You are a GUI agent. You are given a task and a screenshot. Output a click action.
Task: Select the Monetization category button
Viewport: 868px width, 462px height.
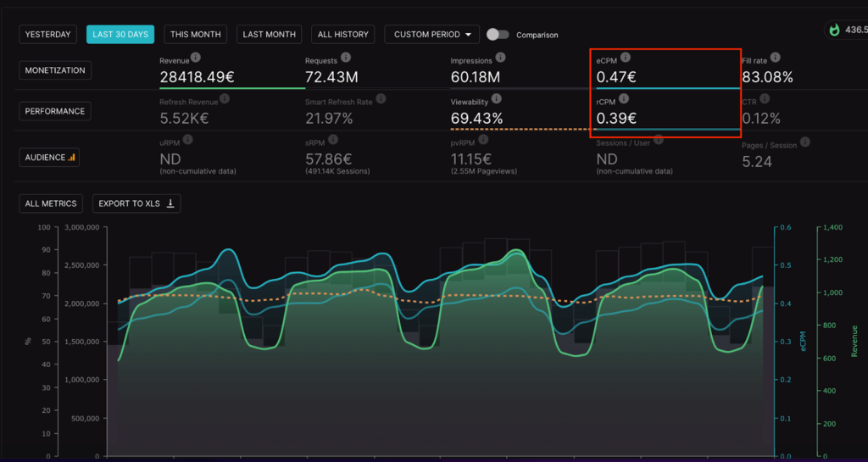pyautogui.click(x=55, y=70)
